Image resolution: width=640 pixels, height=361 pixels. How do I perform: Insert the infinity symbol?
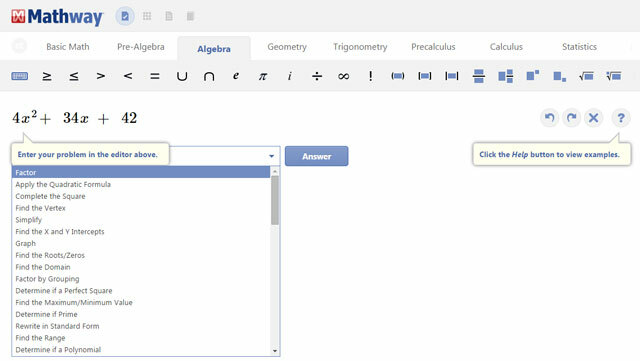pos(344,76)
